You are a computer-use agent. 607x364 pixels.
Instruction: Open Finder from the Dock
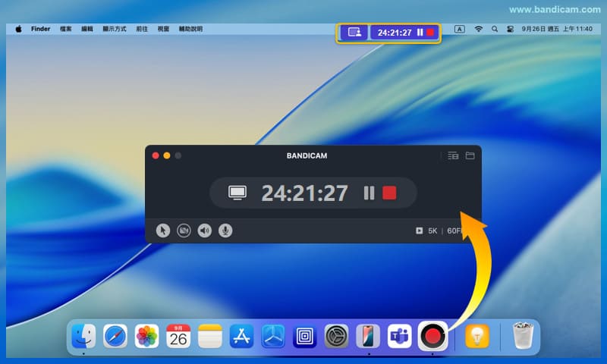click(83, 336)
